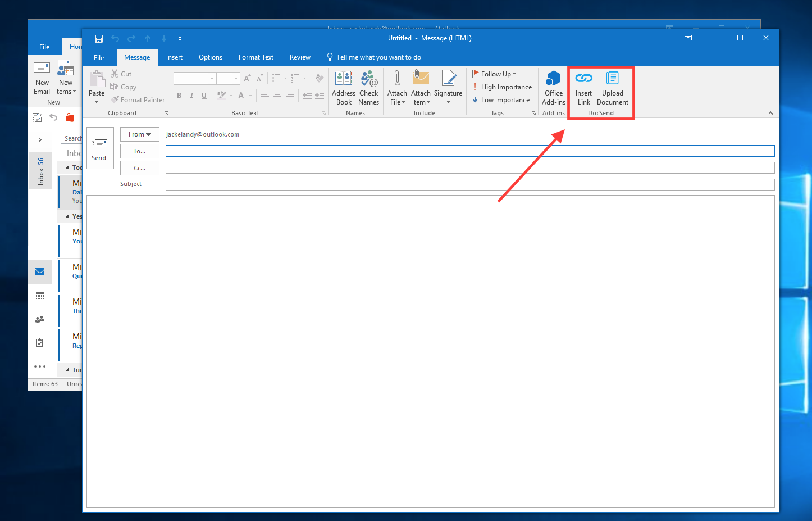The width and height of the screenshot is (812, 521).
Task: Click text highlight color button
Action: pyautogui.click(x=221, y=96)
